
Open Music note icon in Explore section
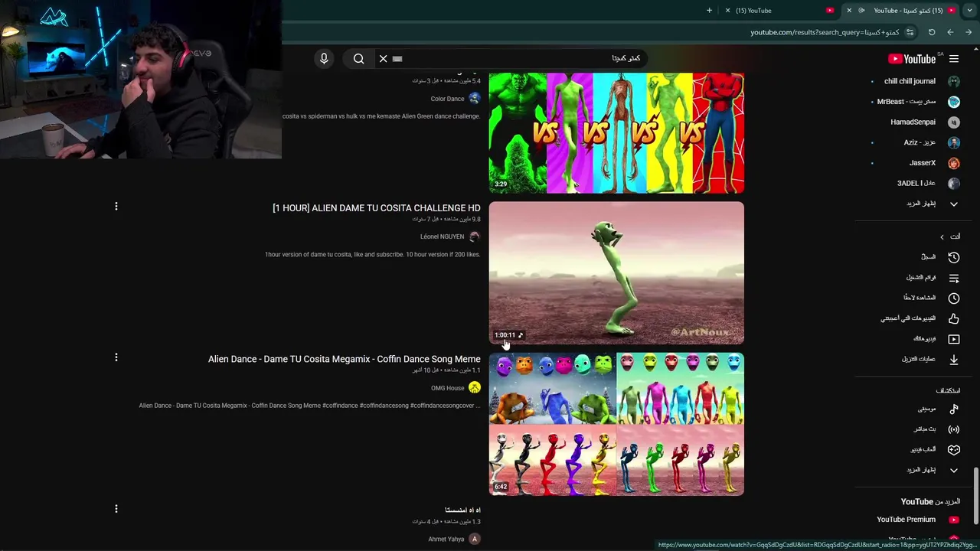[954, 409]
